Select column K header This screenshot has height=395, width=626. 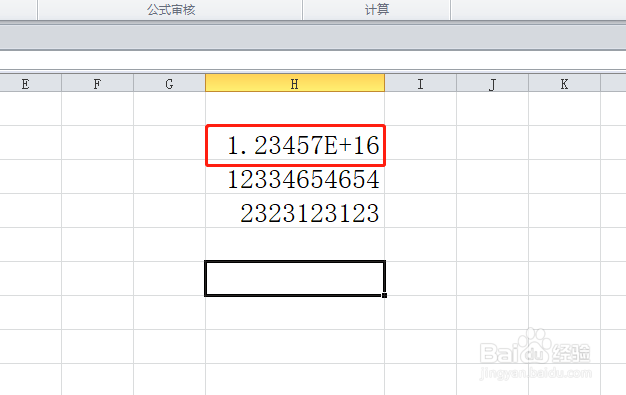click(565, 83)
